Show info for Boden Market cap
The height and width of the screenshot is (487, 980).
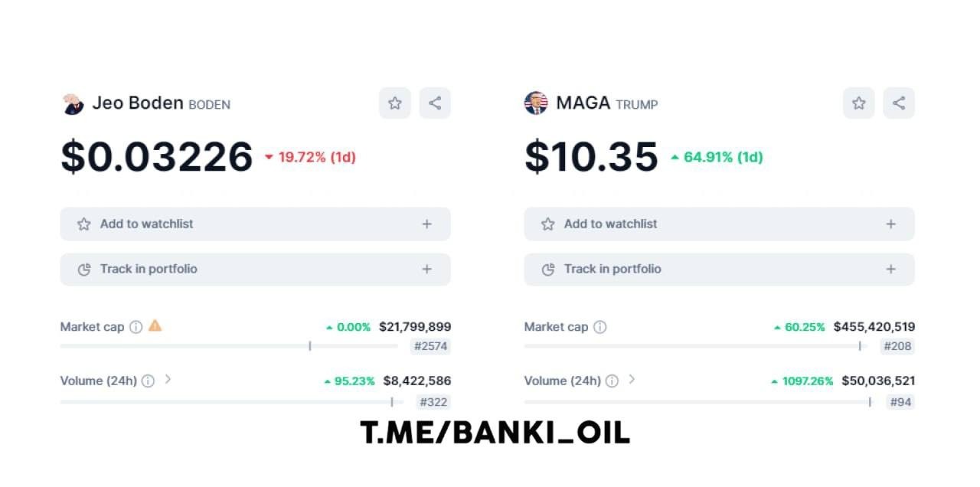tap(136, 327)
